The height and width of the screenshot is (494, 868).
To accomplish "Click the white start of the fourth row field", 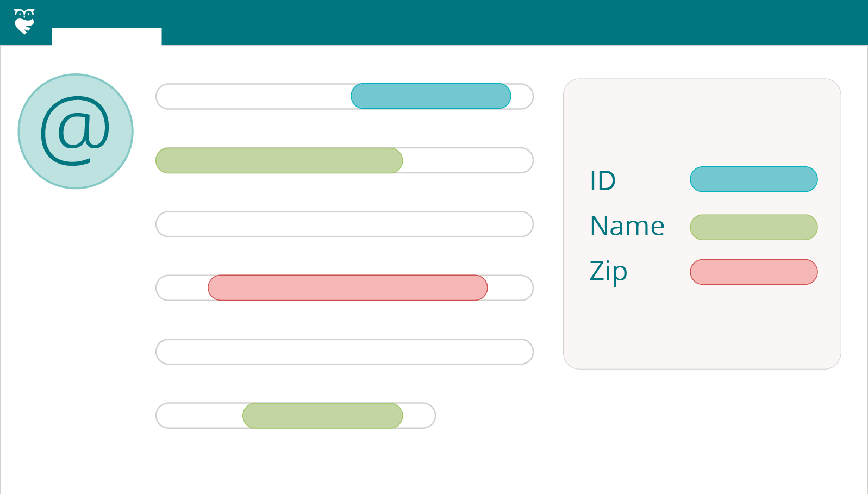I will click(182, 287).
